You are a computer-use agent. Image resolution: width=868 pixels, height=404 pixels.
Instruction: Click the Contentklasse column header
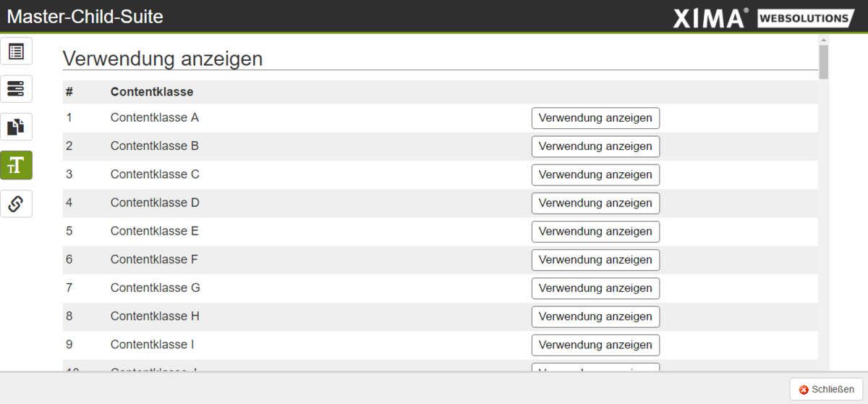click(152, 92)
